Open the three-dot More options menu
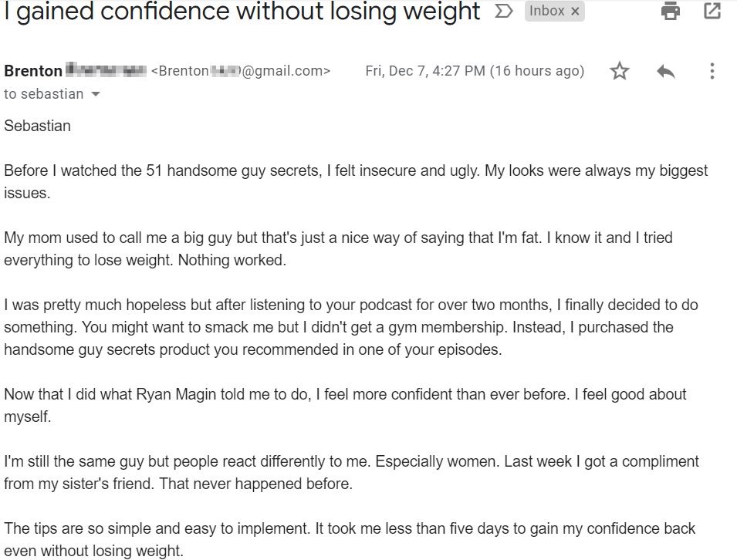Viewport: 737px width, 560px height. point(712,71)
